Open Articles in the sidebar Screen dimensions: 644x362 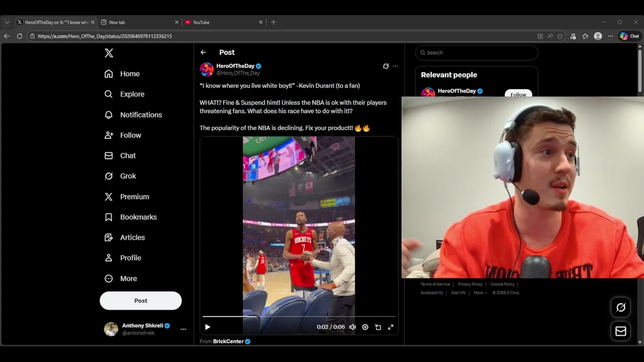tap(124, 237)
